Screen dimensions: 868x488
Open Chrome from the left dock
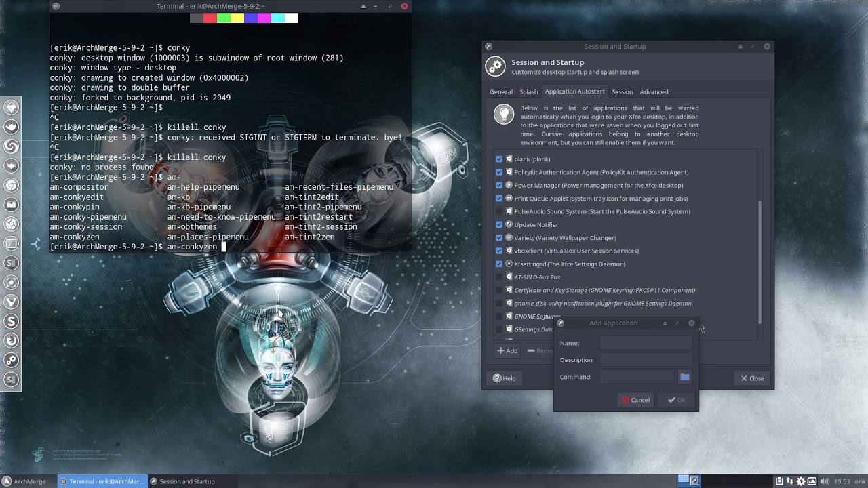(12, 184)
